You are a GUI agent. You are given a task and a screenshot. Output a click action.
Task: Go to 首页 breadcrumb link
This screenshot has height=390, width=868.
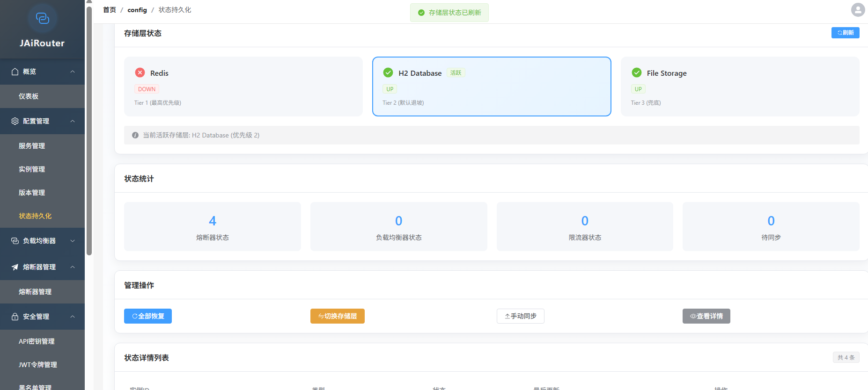pyautogui.click(x=110, y=10)
